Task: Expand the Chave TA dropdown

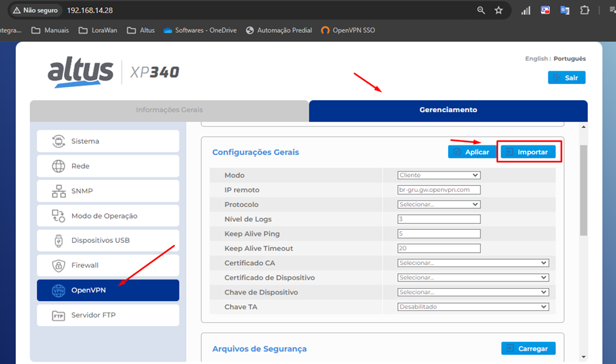Action: 472,306
